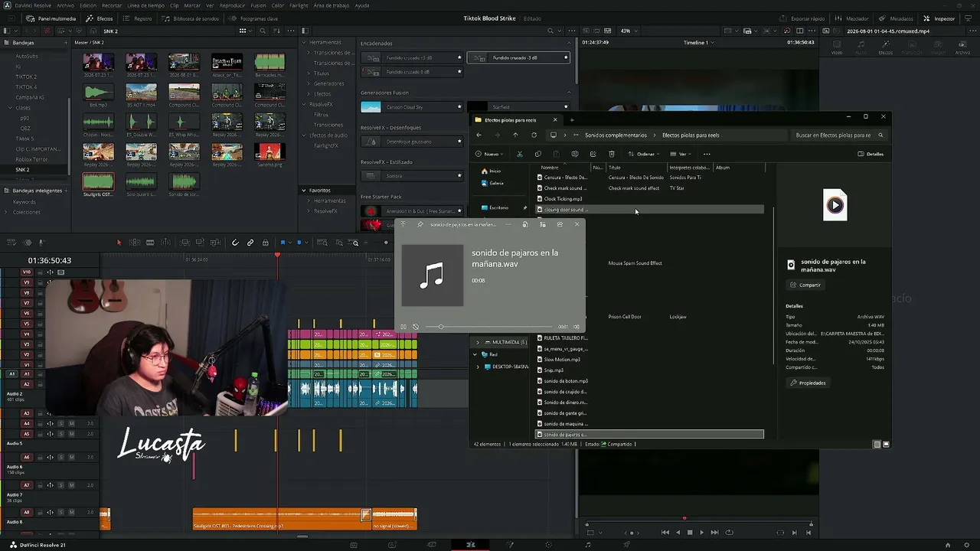The height and width of the screenshot is (551, 980).
Task: Open the Efectos panel tab
Action: point(100,18)
